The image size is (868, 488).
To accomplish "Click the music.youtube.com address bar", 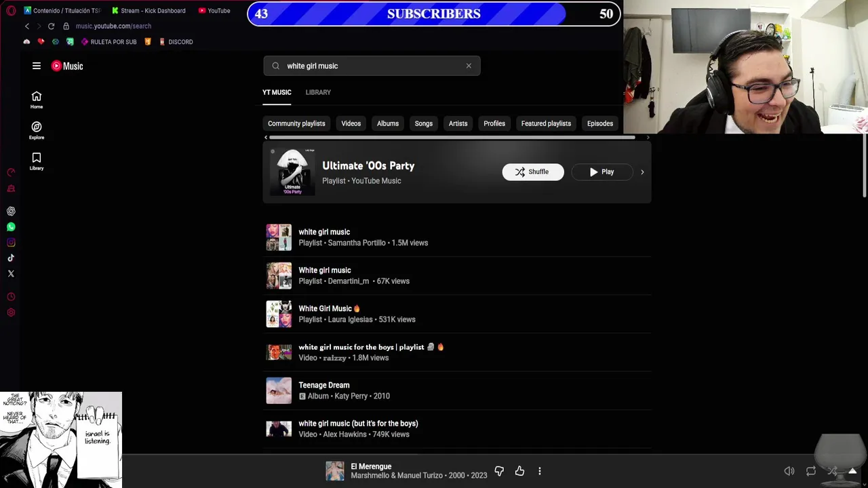I will (113, 26).
